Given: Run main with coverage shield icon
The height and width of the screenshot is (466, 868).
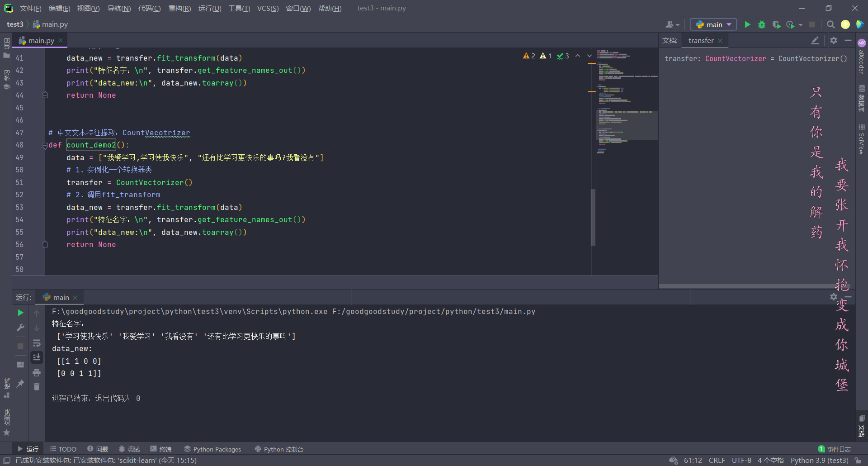Looking at the screenshot, I should 776,24.
